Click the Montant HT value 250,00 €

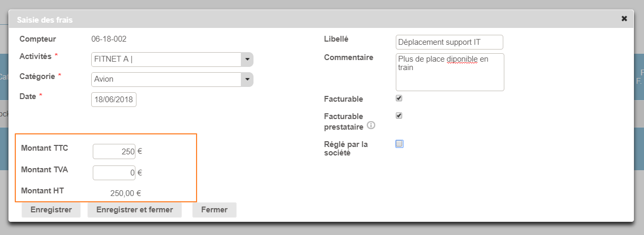(125, 193)
